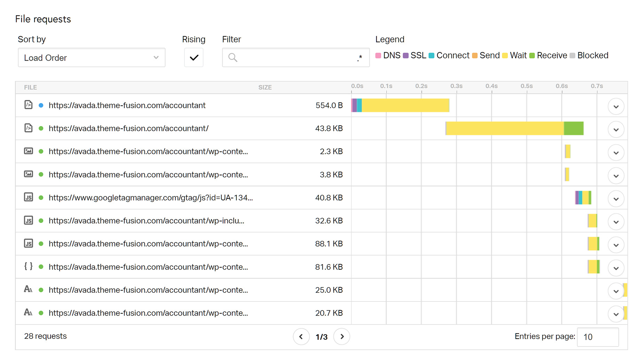Expand details for the 32.6 KB script row
Image resolution: width=644 pixels, height=364 pixels.
pos(616,222)
